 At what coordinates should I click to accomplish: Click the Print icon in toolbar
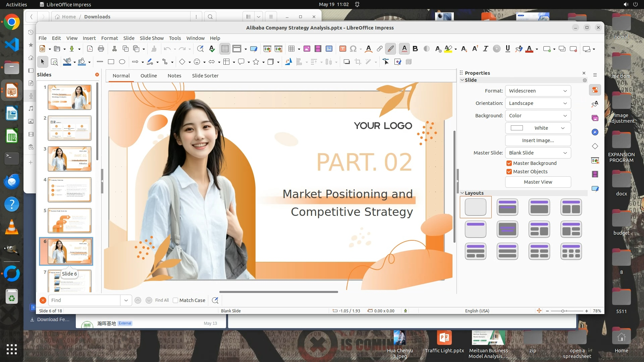pos(101,49)
